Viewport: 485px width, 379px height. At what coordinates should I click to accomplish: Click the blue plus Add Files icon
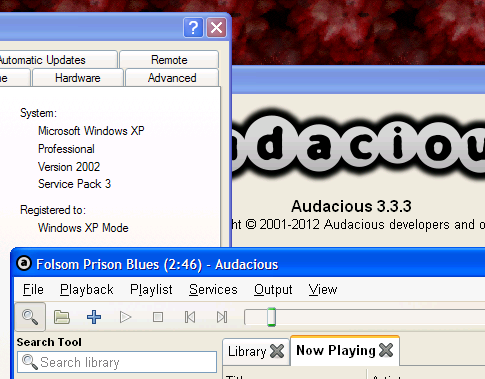coord(94,317)
